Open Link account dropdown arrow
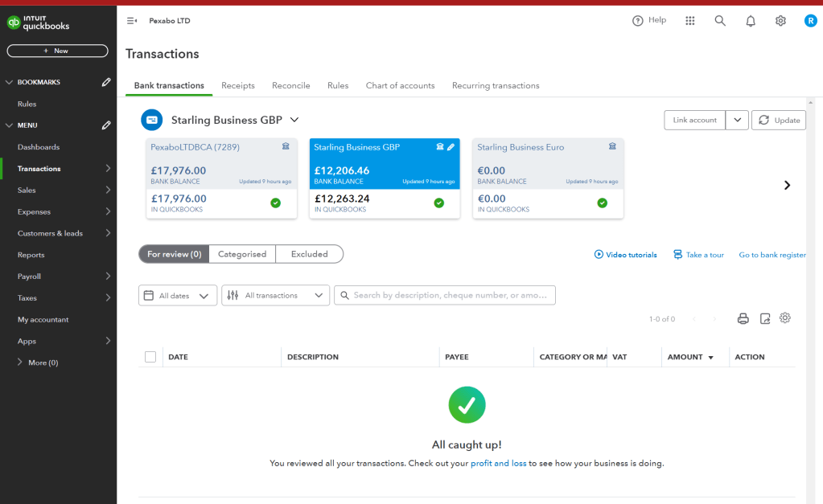This screenshot has height=504, width=823. coord(737,120)
